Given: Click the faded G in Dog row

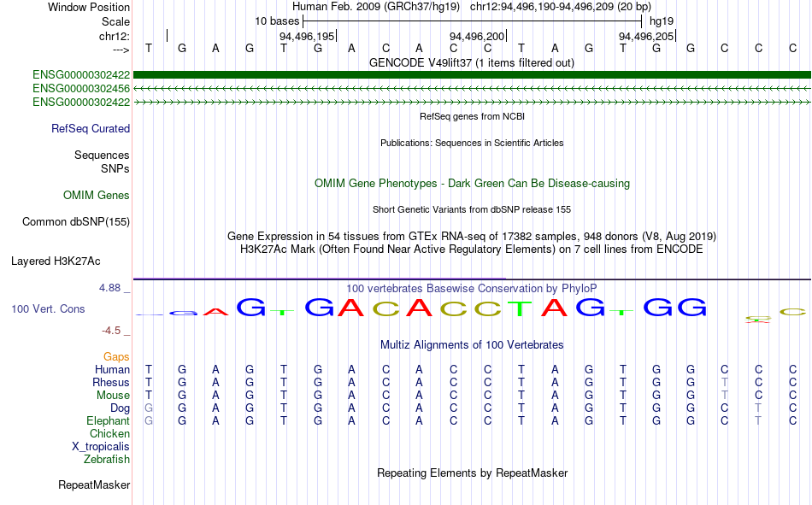Looking at the screenshot, I should pos(149,408).
